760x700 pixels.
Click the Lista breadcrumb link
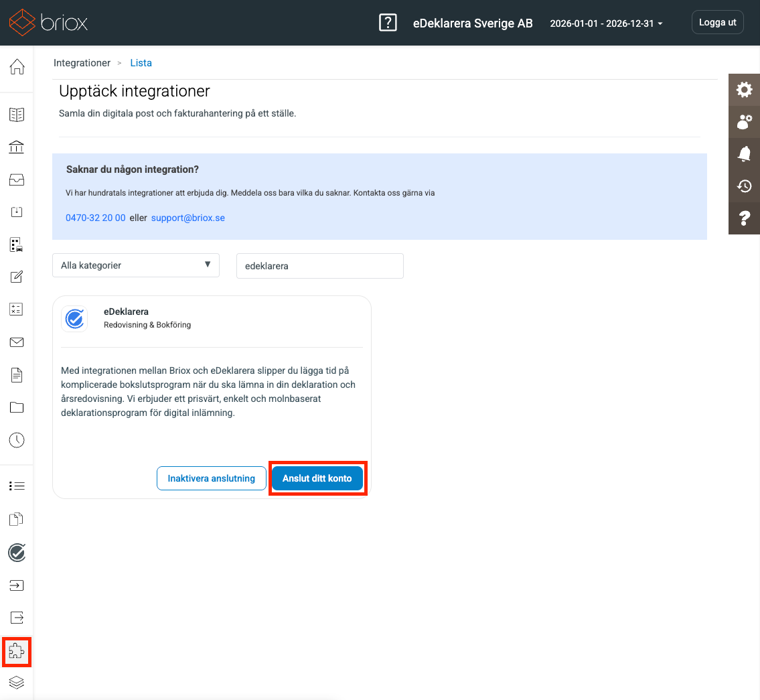(x=141, y=63)
